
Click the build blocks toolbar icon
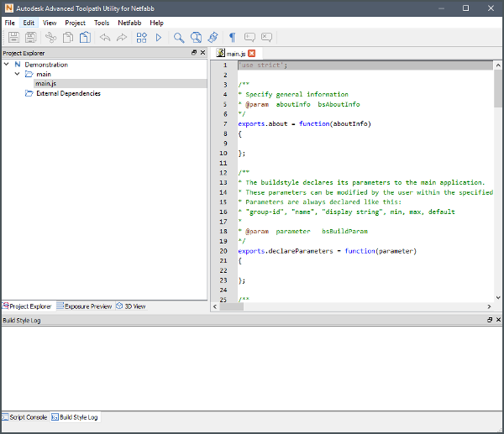pyautogui.click(x=142, y=38)
